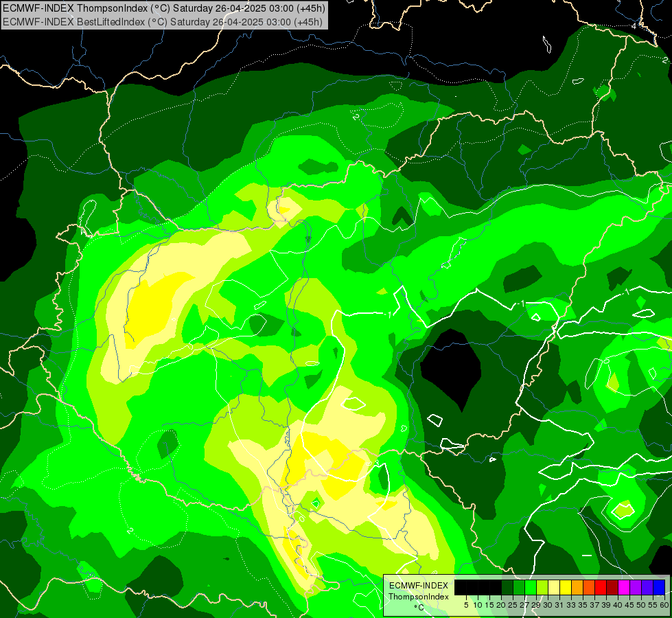Click the 'ECMWF-INDEX' label in the legend box

418,586
